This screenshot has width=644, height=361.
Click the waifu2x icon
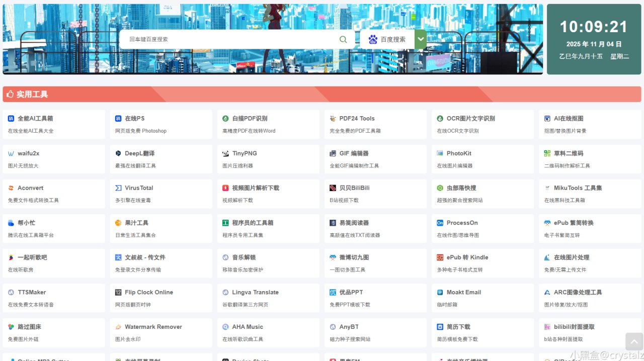pyautogui.click(x=11, y=153)
